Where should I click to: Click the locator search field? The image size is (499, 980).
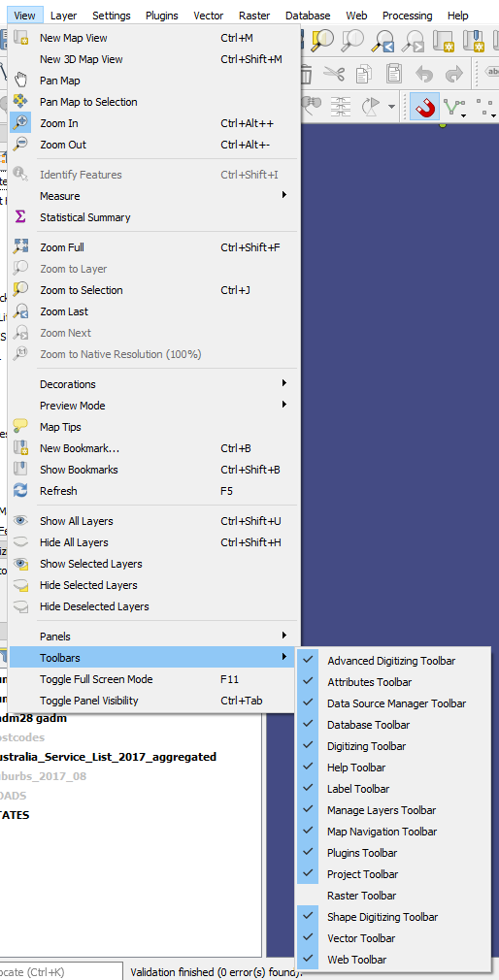61,972
